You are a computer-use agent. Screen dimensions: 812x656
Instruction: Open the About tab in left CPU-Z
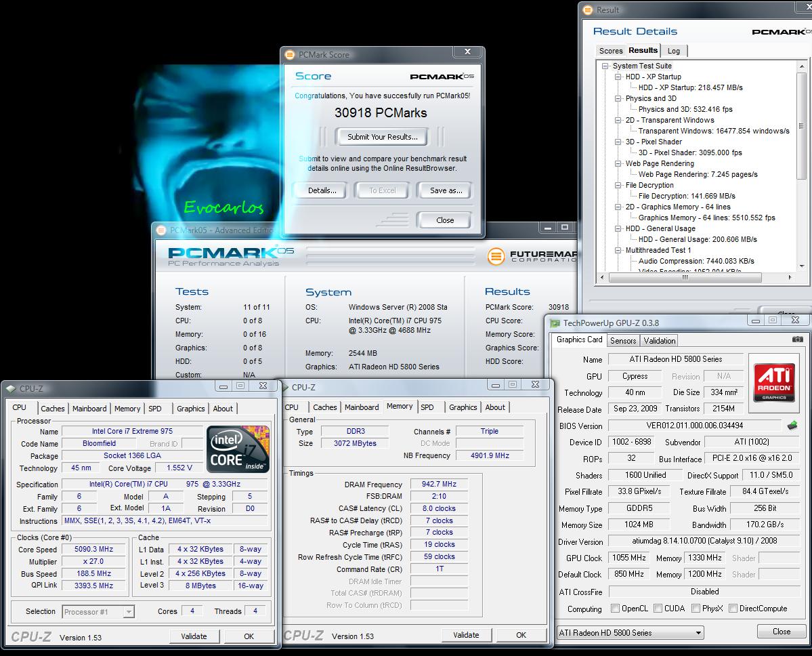(223, 409)
